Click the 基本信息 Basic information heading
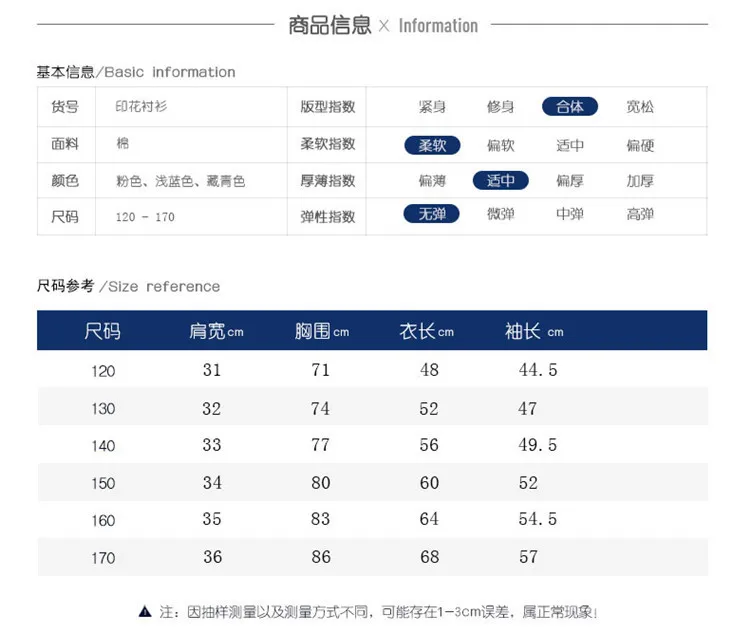The height and width of the screenshot is (633, 750). coord(136,72)
